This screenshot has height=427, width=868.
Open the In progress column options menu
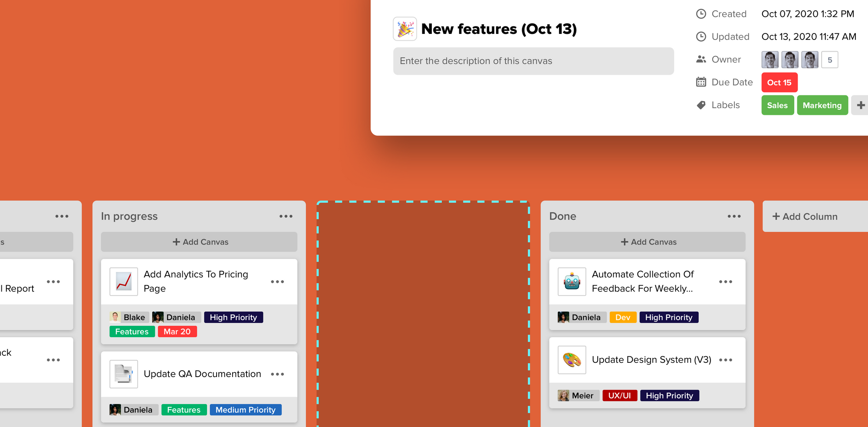[x=286, y=216]
